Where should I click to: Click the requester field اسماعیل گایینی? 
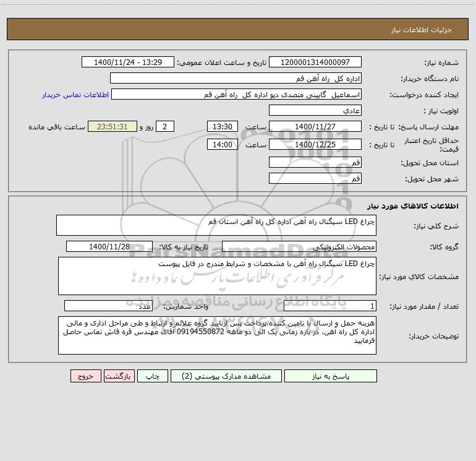[x=237, y=95]
